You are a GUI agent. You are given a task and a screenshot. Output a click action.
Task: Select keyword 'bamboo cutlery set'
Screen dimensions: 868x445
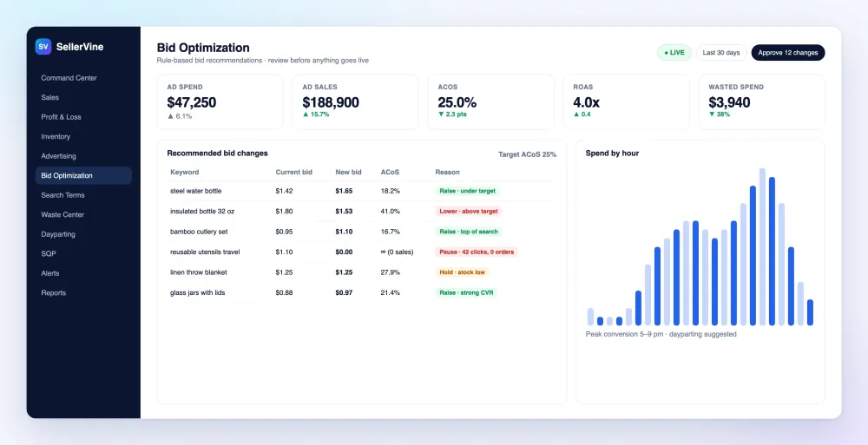point(199,232)
